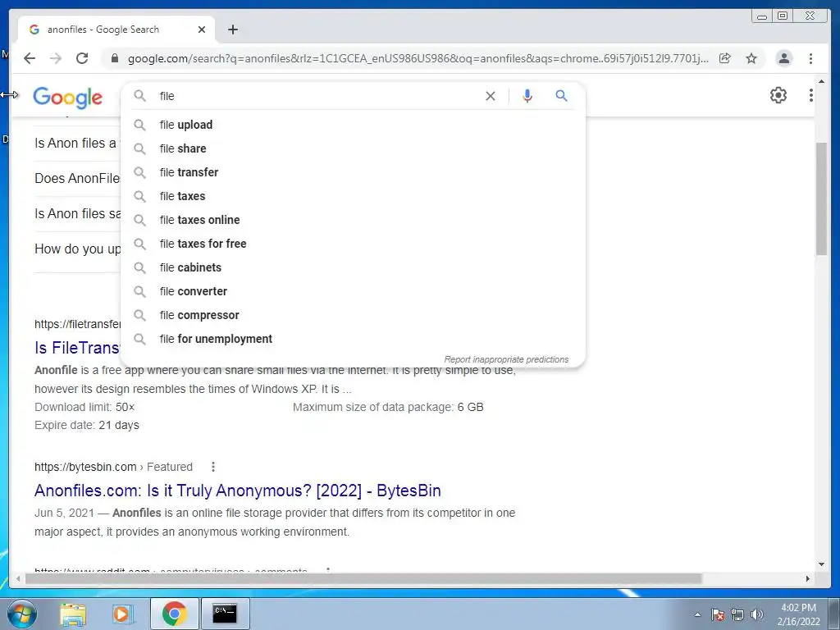This screenshot has width=840, height=630.
Task: Launch Windows Media Player from taskbar
Action: pos(122,614)
